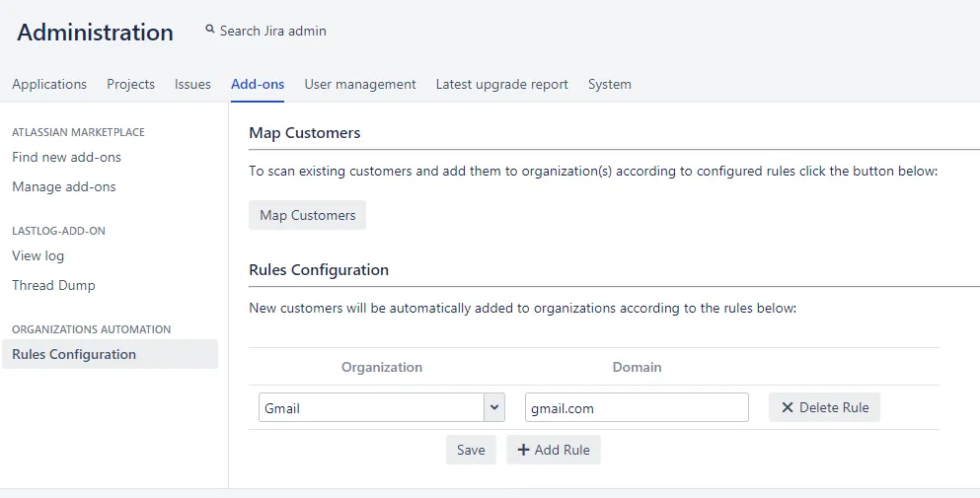Click the Organization dropdown chevron arrow
Image resolution: width=980 pixels, height=498 pixels.
click(x=493, y=407)
